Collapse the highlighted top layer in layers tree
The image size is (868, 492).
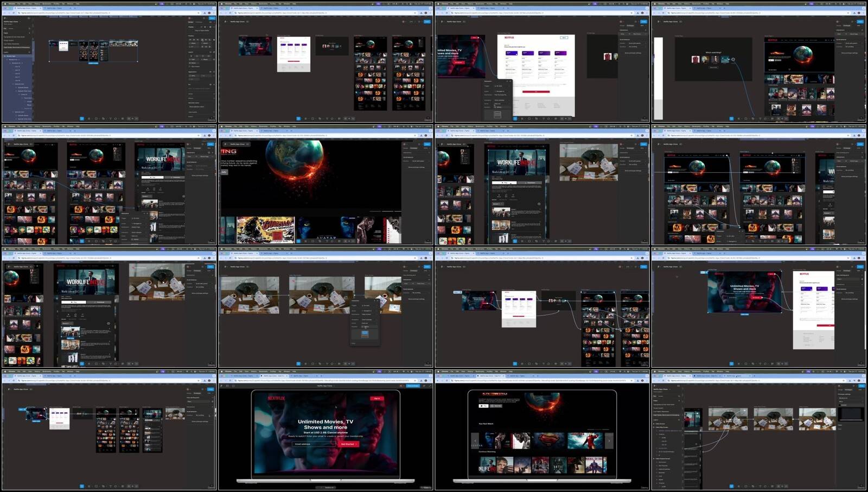click(5, 56)
